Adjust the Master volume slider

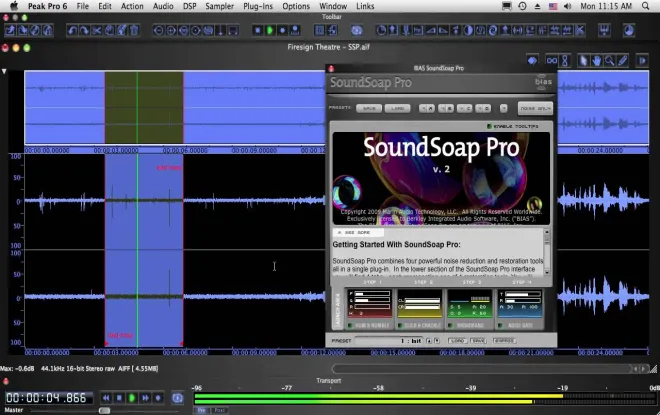(104, 410)
